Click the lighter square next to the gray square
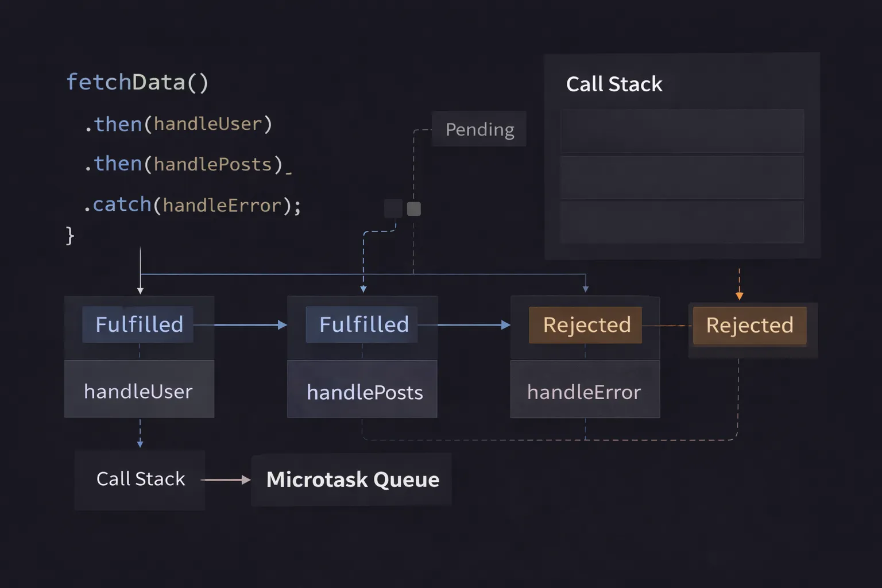The width and height of the screenshot is (882, 588). [413, 208]
